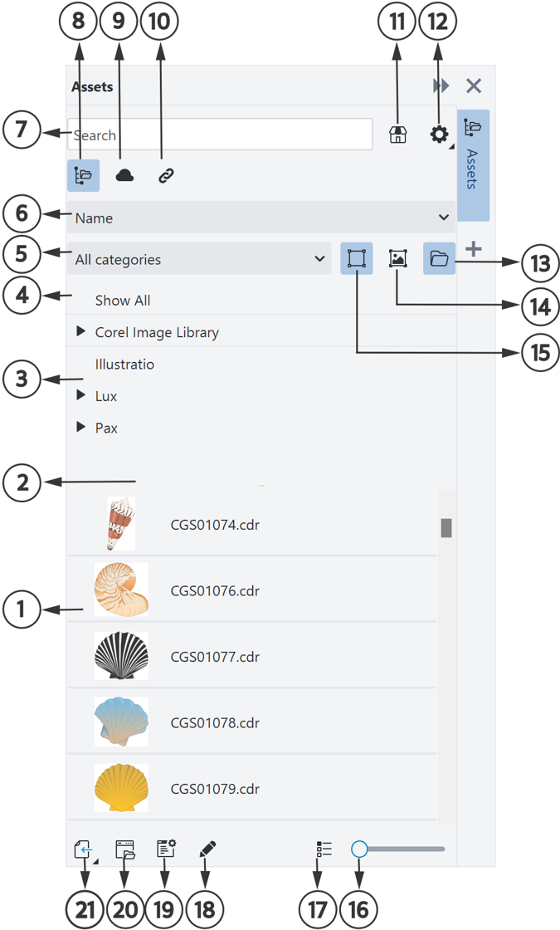Toggle the folder browsing filter button

coord(439,258)
